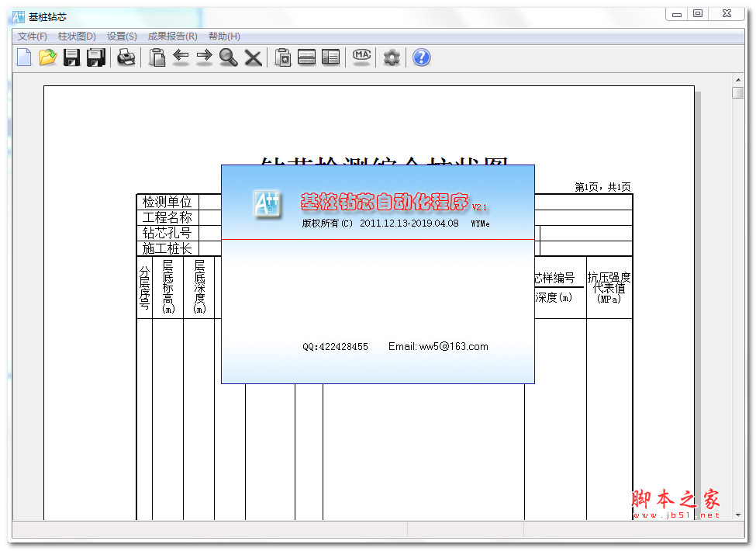Screen dimensions: 756x551
Task: Click the save-all double floppy icon
Action: pos(96,57)
